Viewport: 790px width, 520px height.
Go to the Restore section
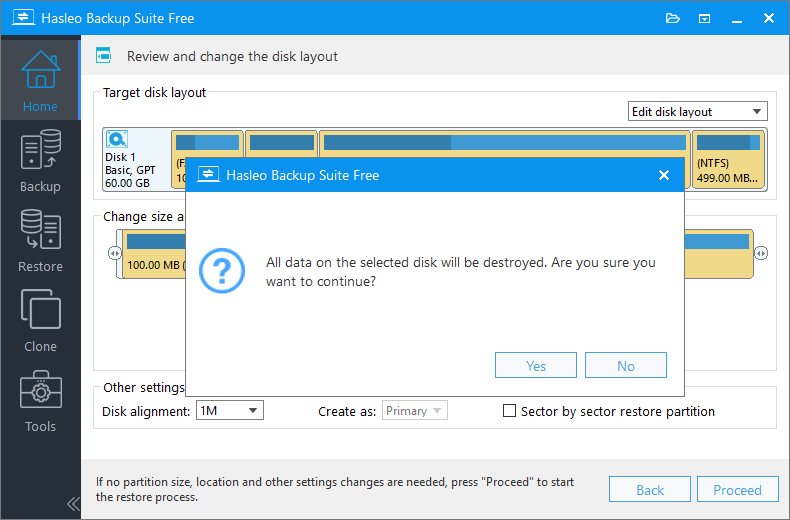click(40, 240)
